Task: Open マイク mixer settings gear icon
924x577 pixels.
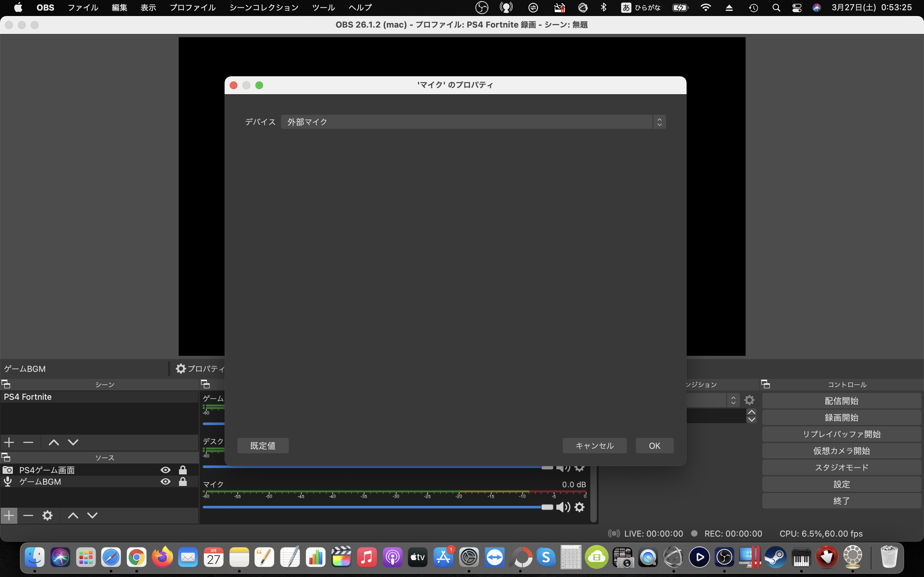Action: [x=580, y=507]
